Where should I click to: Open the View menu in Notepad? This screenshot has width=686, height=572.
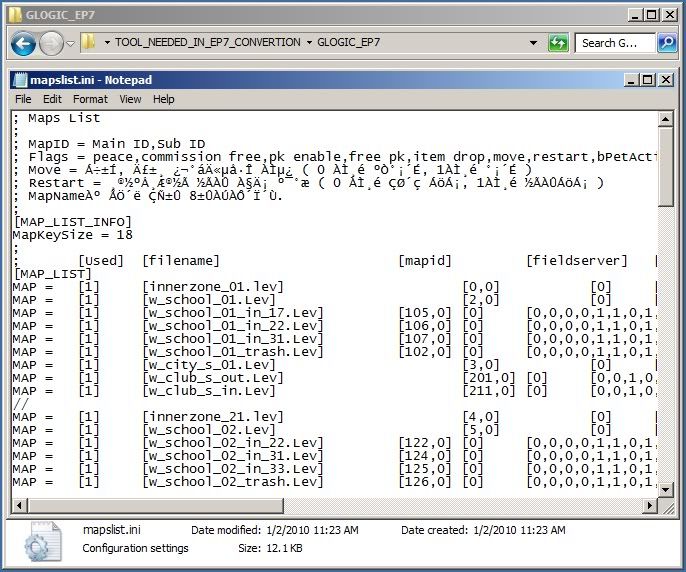[130, 99]
